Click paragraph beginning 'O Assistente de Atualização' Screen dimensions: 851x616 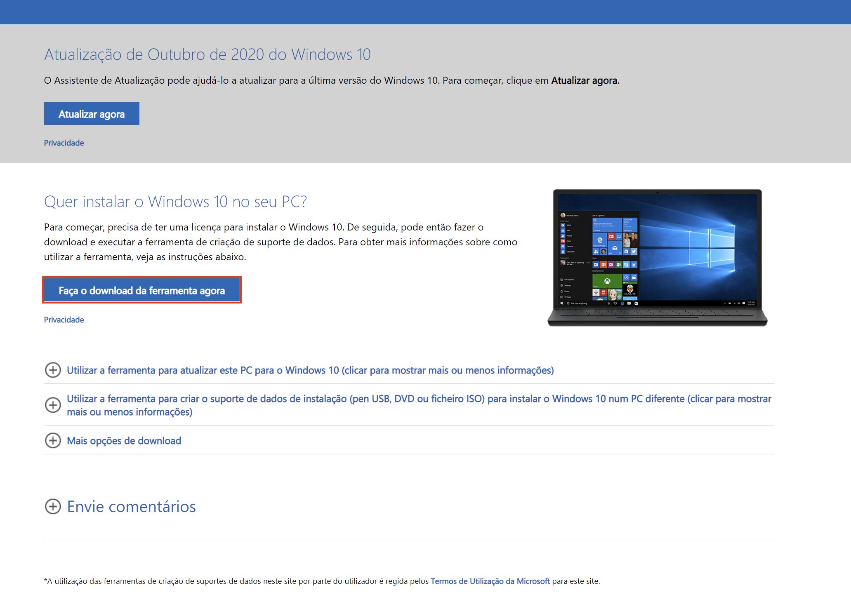[332, 80]
